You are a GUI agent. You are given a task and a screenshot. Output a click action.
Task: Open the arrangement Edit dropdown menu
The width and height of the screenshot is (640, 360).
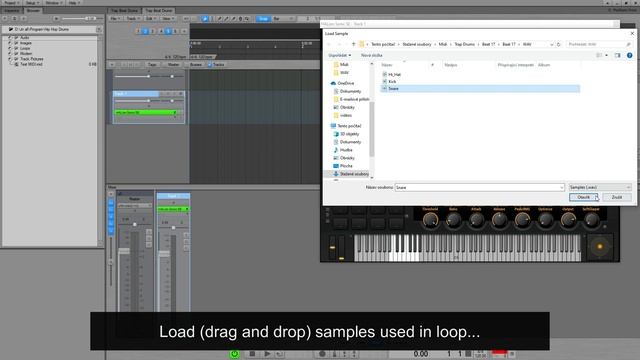(150, 19)
